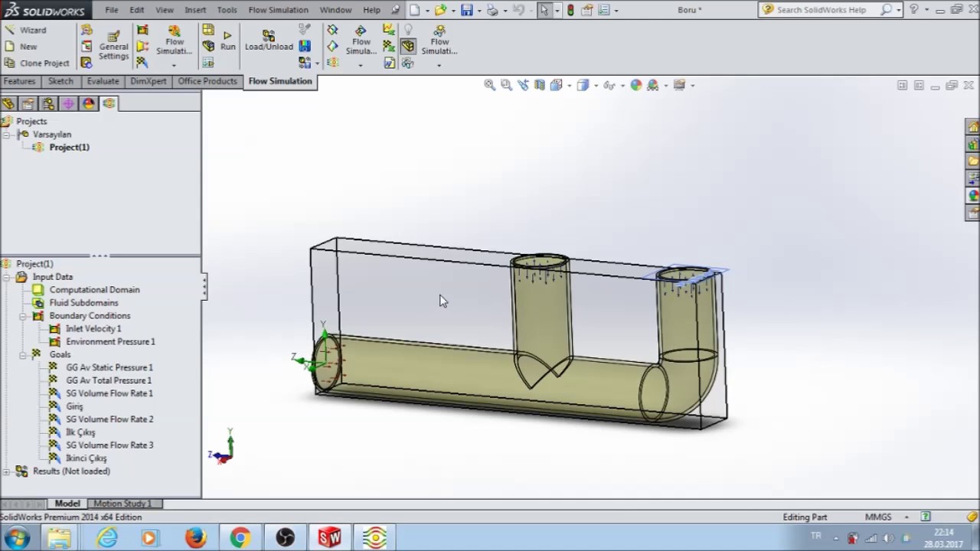The image size is (980, 551).
Task: Select the Flow Simulation analysis tree tab
Action: click(x=109, y=103)
